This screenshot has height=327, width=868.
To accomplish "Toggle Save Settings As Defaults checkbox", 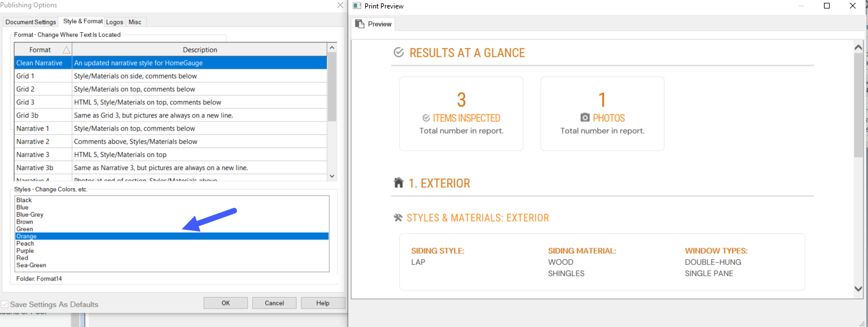I will 5,304.
